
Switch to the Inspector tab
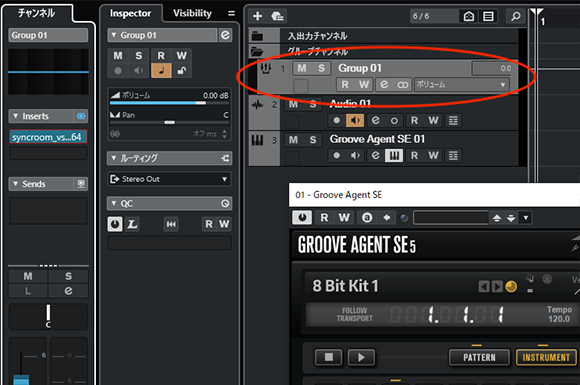coord(130,14)
